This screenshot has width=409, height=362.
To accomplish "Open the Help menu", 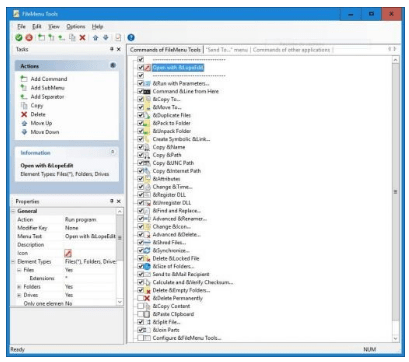I will (x=97, y=26).
